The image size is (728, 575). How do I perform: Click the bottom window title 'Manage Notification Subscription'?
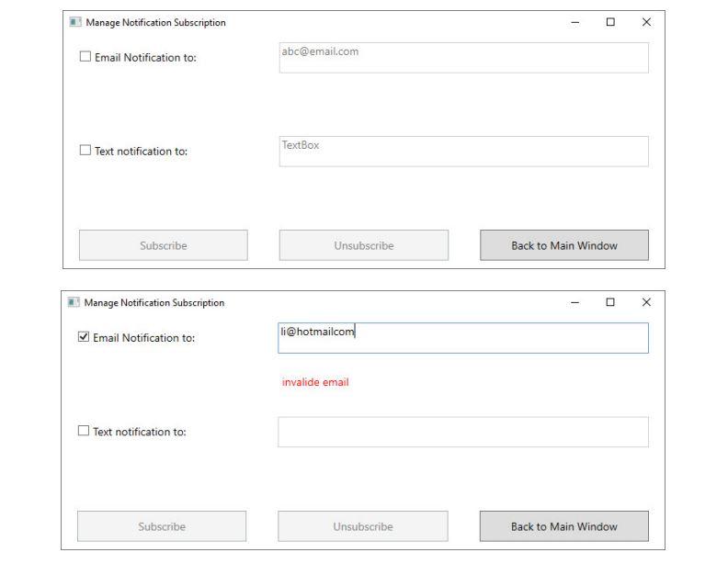[x=154, y=302]
